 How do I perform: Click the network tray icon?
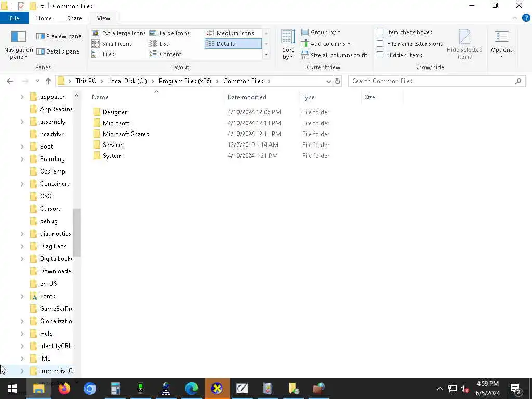tap(453, 389)
